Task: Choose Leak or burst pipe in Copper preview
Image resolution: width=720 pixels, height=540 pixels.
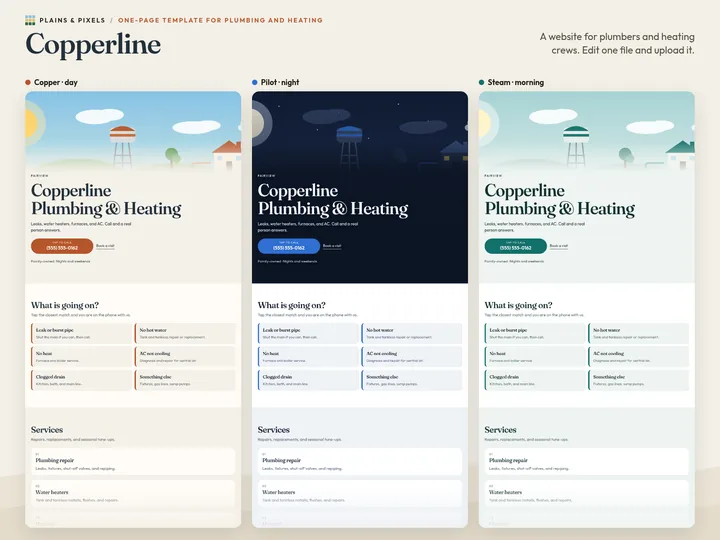Action: (x=81, y=333)
